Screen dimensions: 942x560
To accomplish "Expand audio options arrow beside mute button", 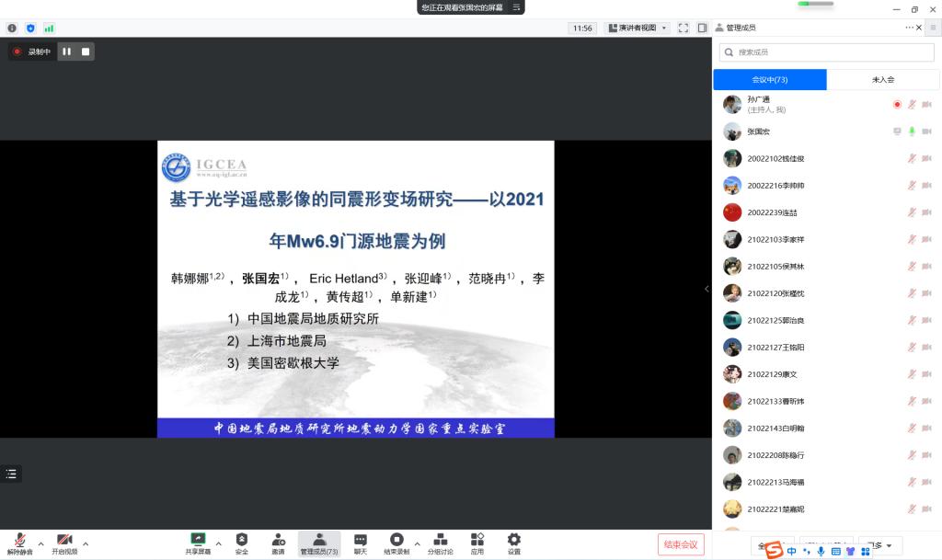I will [x=40, y=543].
